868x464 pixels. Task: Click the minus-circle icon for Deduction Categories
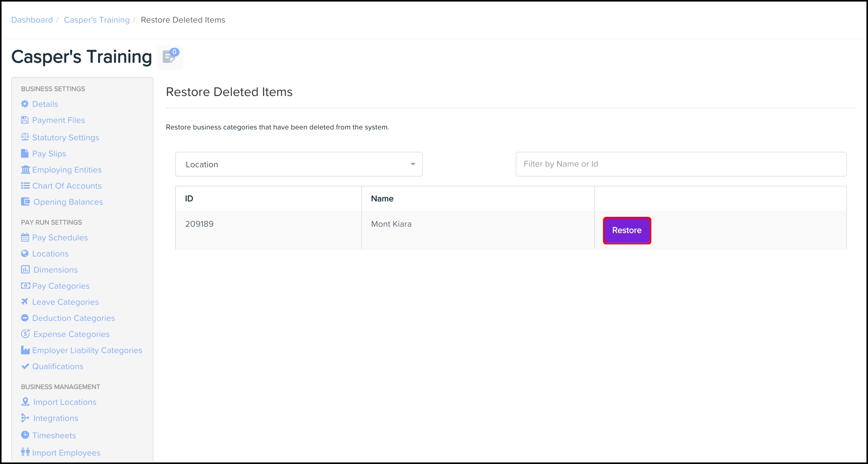(x=25, y=318)
